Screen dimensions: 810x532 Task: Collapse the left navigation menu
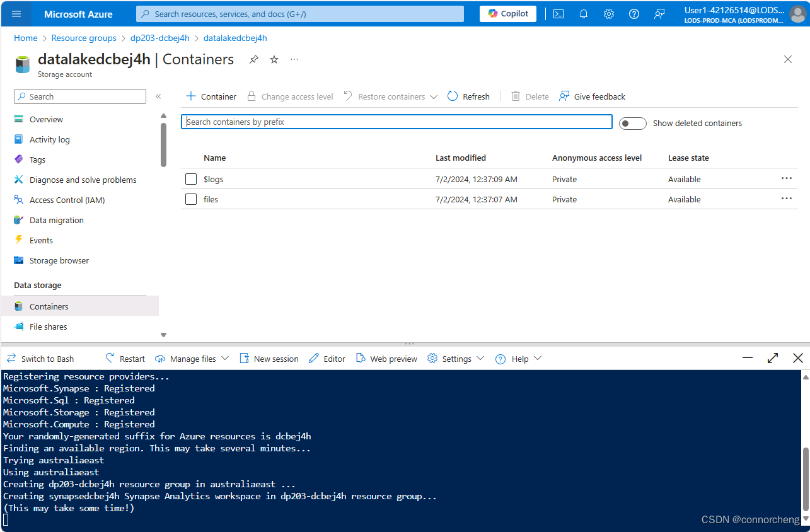click(158, 96)
